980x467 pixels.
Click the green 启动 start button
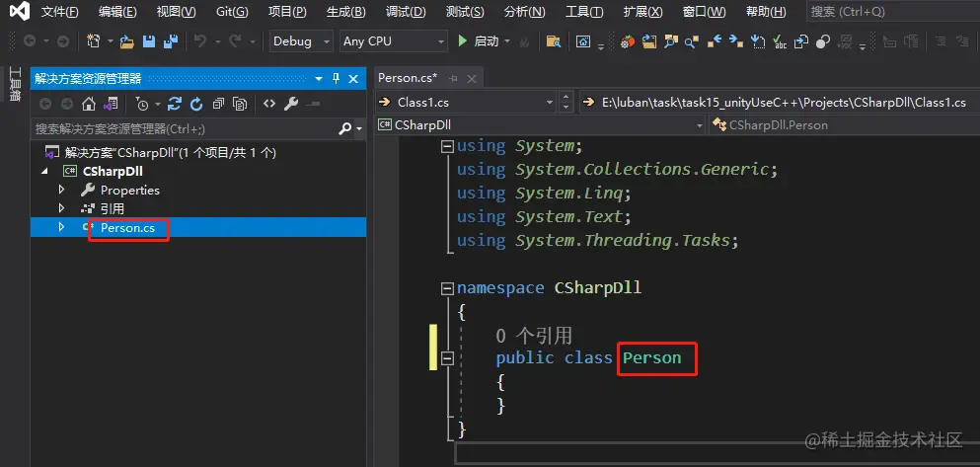pos(478,41)
